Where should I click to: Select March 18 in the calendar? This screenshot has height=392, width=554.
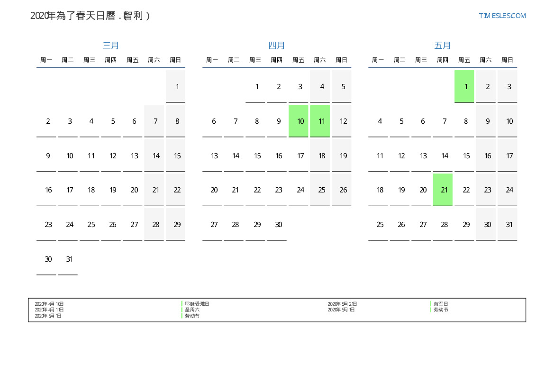91,190
